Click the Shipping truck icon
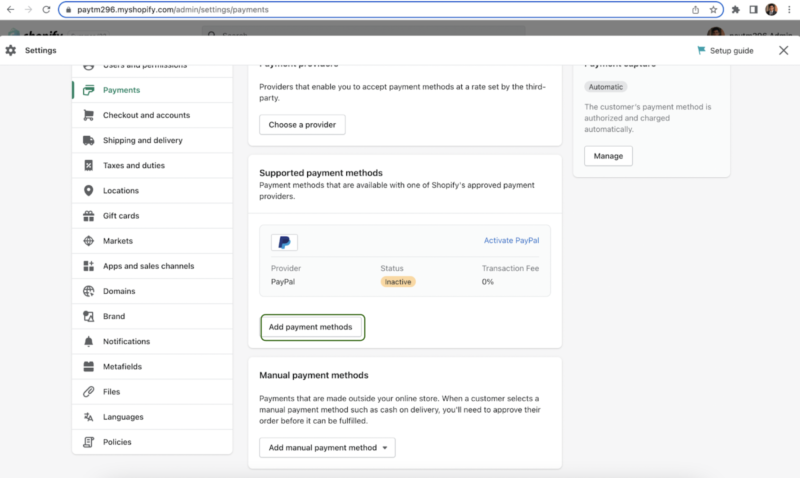 pos(88,140)
